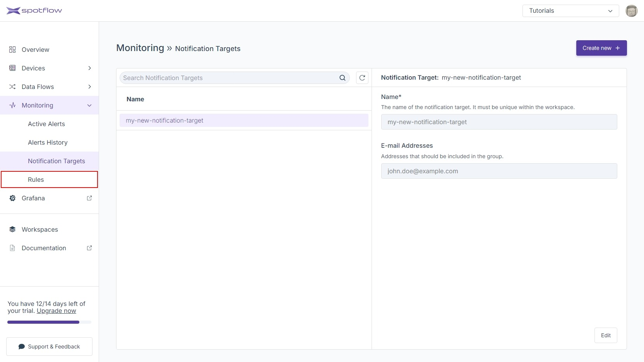
Task: Click the Grafana gear icon
Action: tap(12, 198)
